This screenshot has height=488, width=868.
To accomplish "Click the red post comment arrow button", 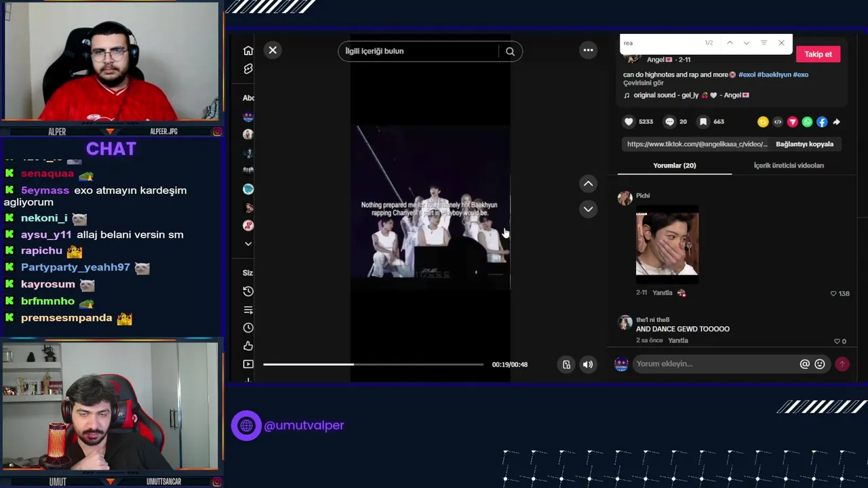I will coord(842,364).
